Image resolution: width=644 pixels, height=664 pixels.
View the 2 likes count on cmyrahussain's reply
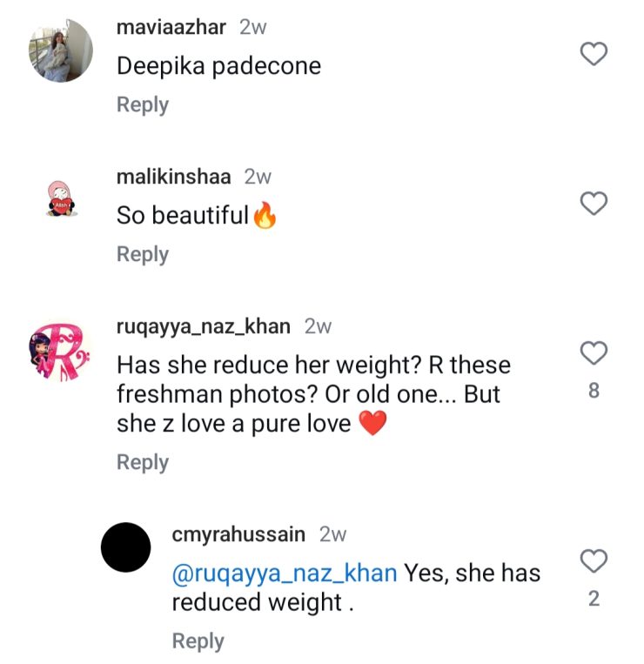point(594,599)
